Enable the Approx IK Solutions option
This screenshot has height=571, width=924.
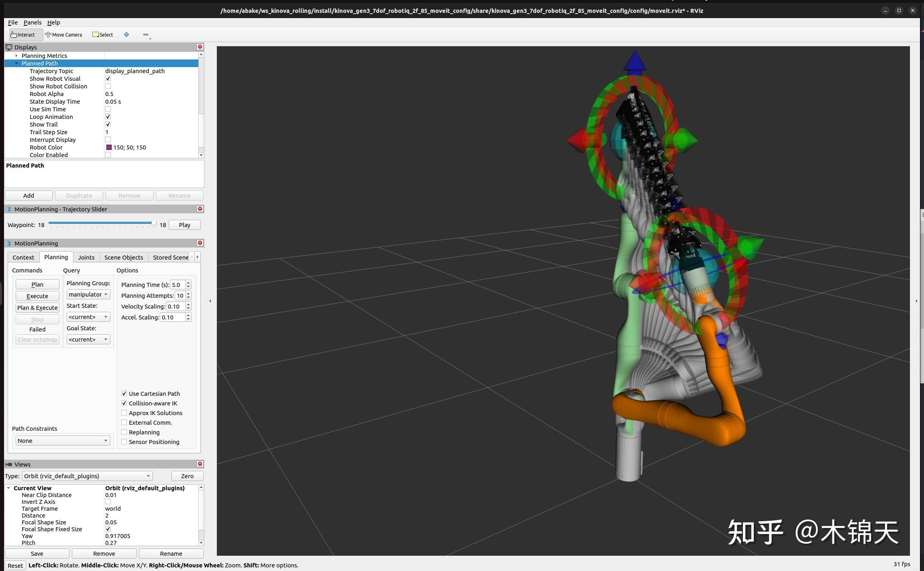(x=124, y=413)
